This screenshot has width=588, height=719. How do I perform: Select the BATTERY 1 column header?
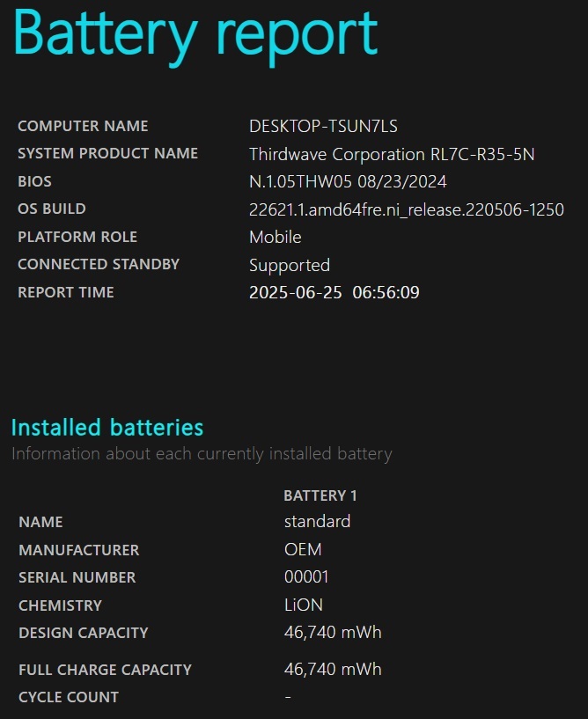tap(320, 495)
